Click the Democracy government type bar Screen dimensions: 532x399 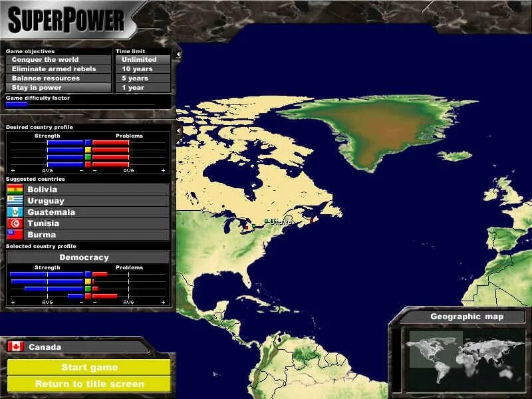(88, 257)
